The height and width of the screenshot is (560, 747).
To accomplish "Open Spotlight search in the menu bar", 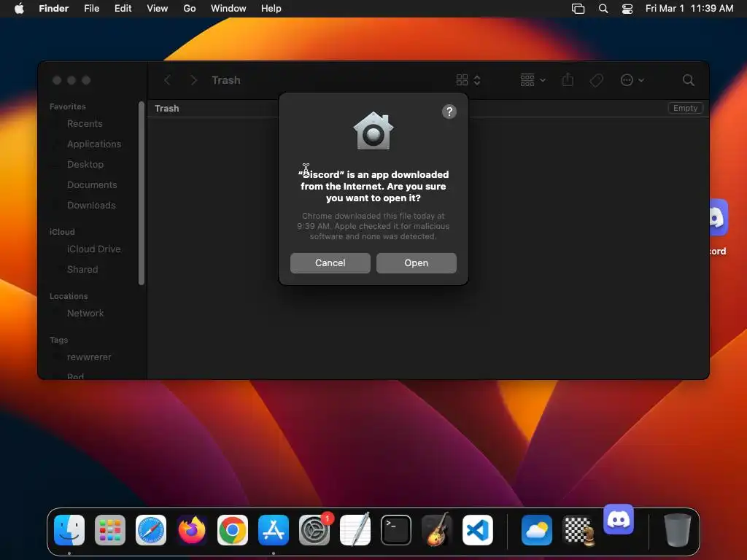I will pos(603,9).
